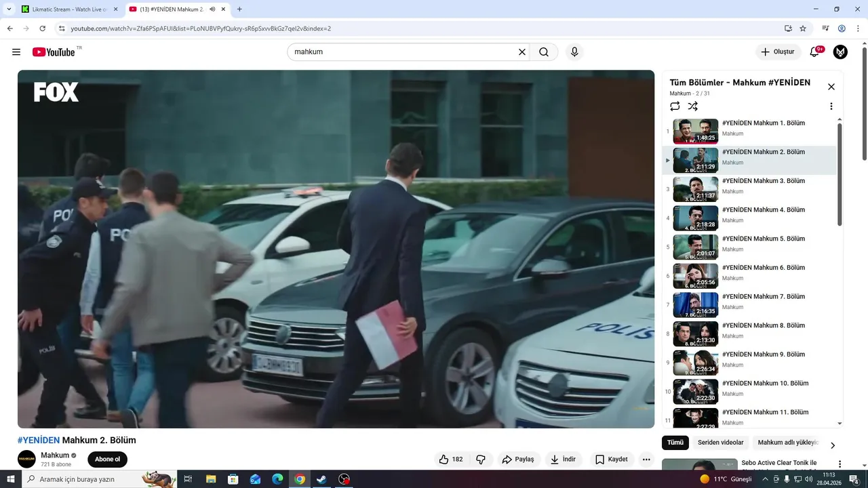Reload the page
This screenshot has height=488, width=868.
coord(42,28)
